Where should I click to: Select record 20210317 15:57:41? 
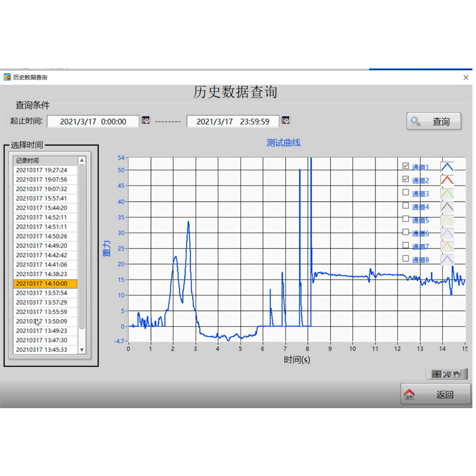(46, 198)
